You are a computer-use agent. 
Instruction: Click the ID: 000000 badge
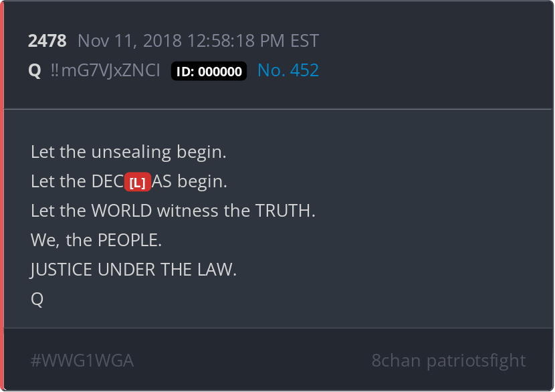pyautogui.click(x=209, y=71)
